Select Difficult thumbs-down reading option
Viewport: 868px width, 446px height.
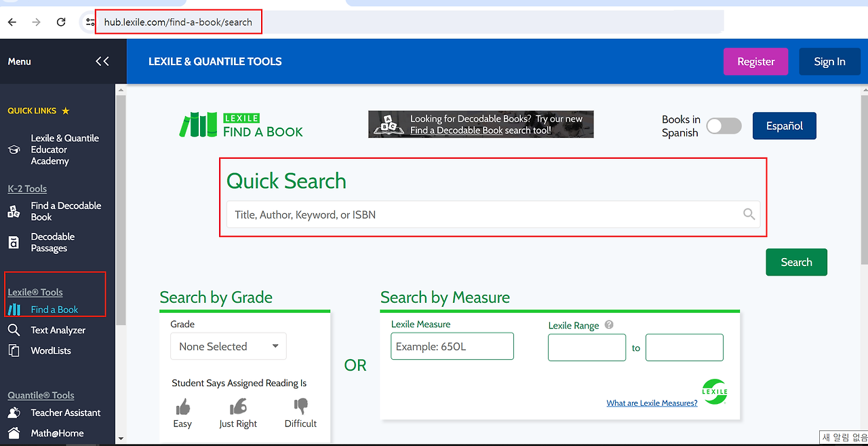300,413
